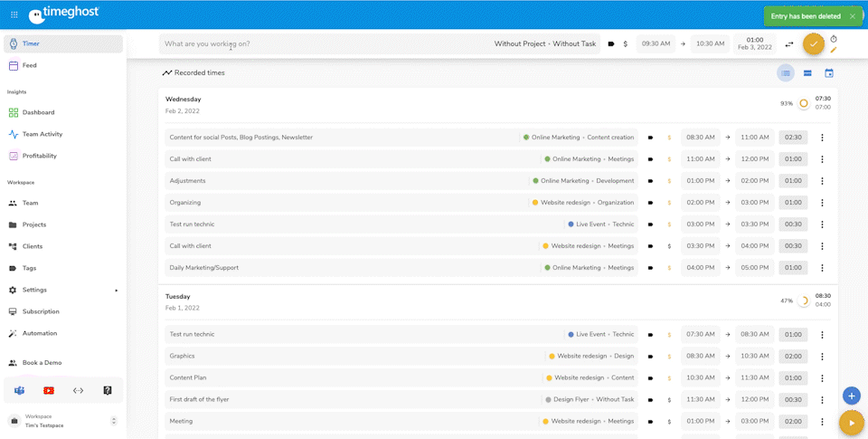Expand the Settings submenu arrow
Image resolution: width=868 pixels, height=439 pixels.
tap(116, 291)
